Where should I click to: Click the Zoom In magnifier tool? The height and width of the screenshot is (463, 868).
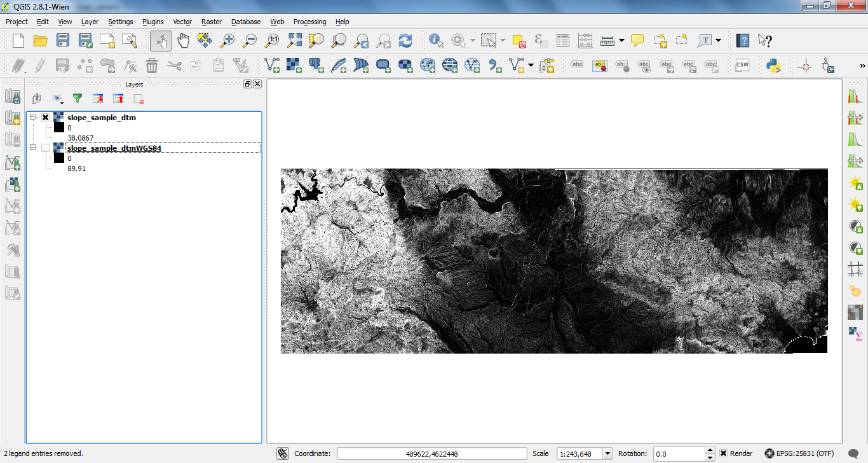pos(227,41)
